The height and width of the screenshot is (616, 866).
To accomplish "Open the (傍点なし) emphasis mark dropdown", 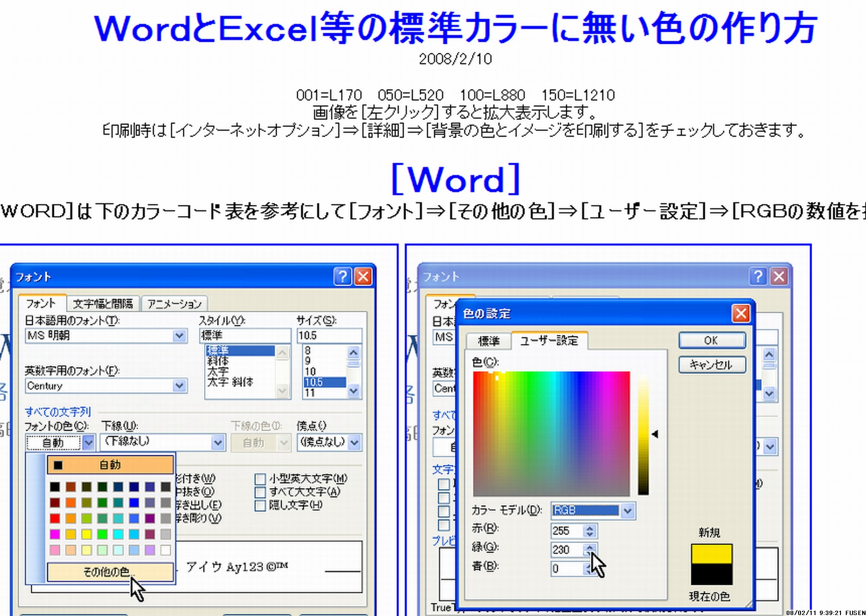I will 355,442.
